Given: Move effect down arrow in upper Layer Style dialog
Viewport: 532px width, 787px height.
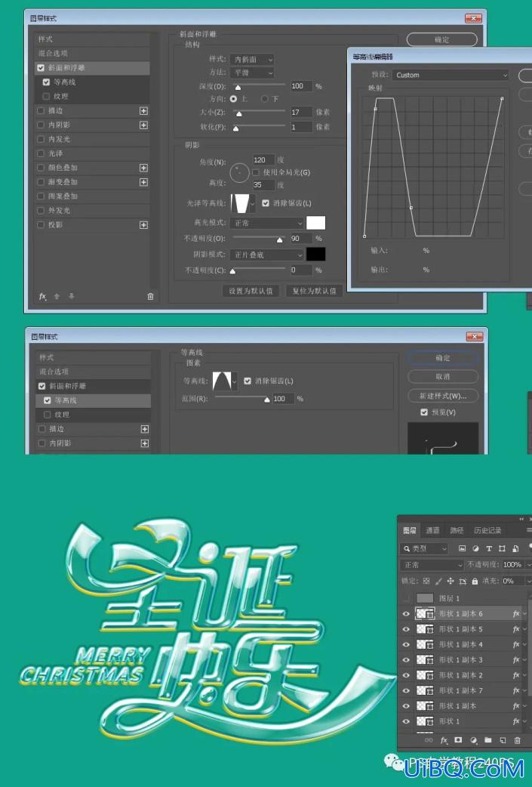Looking at the screenshot, I should [x=71, y=297].
